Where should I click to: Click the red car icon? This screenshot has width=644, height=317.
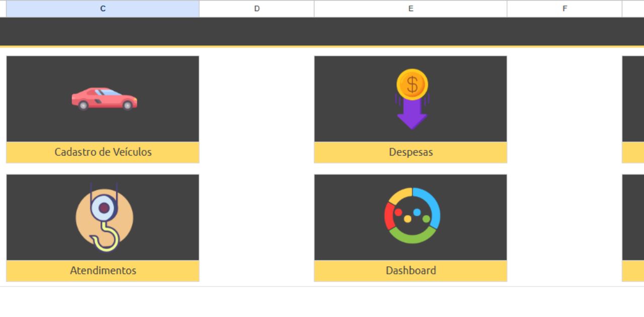coord(104,99)
